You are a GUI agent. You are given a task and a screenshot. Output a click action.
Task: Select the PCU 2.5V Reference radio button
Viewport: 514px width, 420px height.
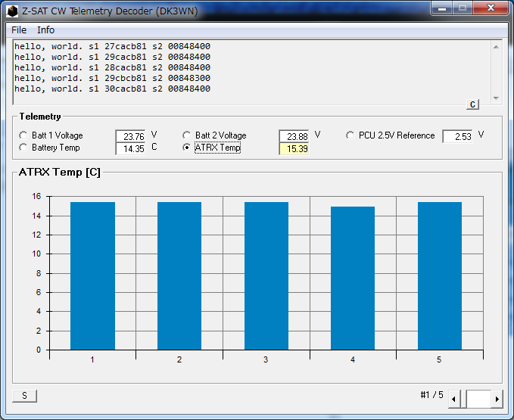(350, 135)
